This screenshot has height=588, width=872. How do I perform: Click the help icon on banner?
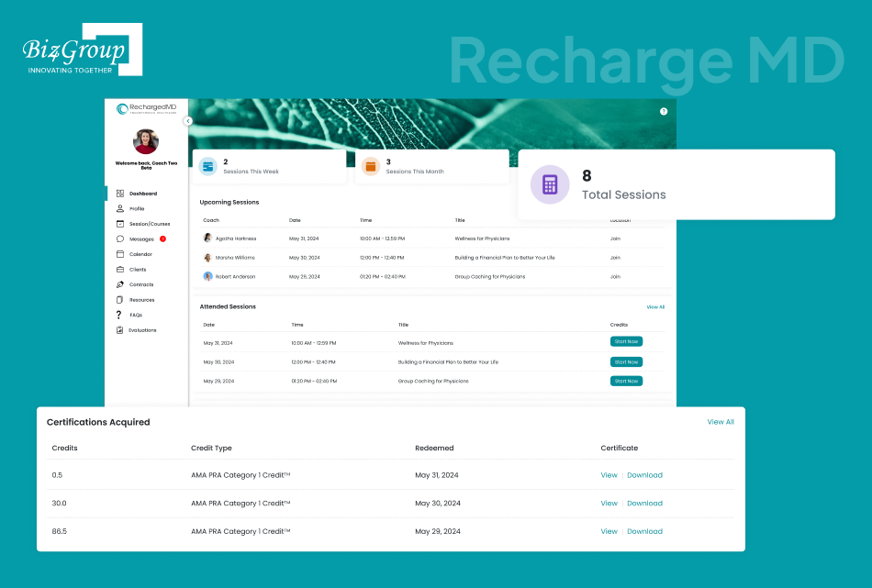pos(664,111)
